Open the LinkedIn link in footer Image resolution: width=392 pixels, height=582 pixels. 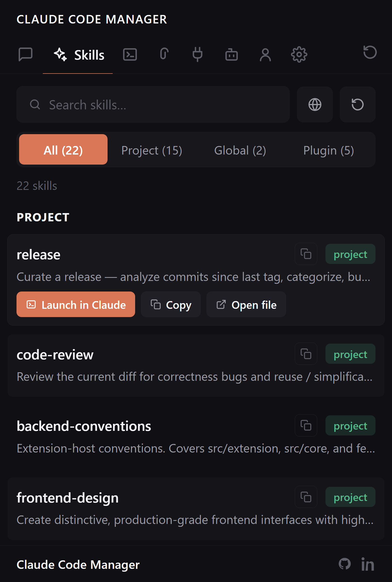point(368,564)
